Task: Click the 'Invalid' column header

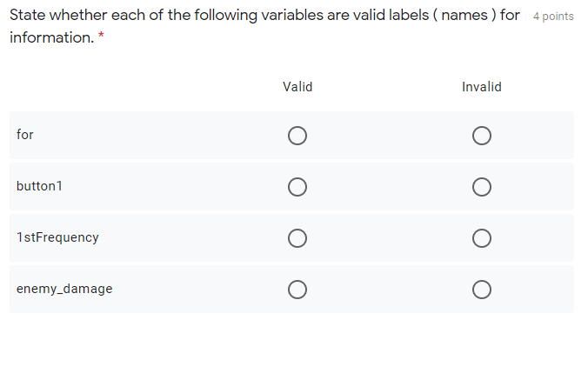Action: point(481,87)
